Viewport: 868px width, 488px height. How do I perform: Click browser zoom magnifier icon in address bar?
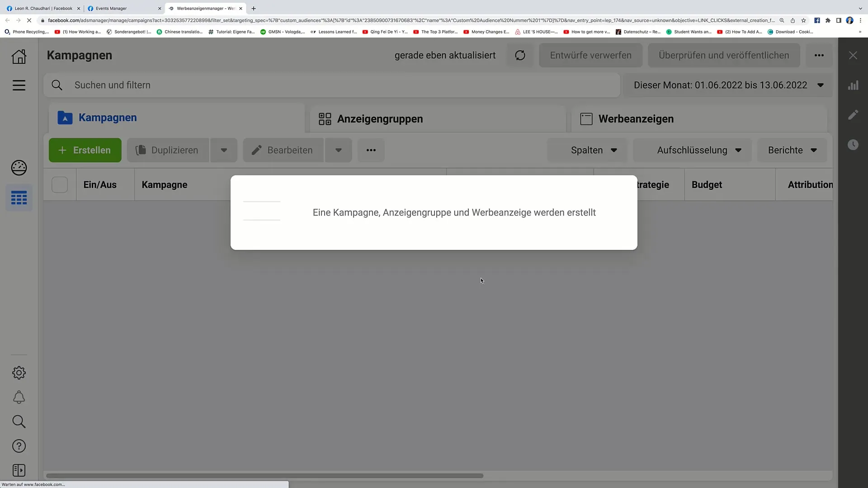(x=782, y=20)
